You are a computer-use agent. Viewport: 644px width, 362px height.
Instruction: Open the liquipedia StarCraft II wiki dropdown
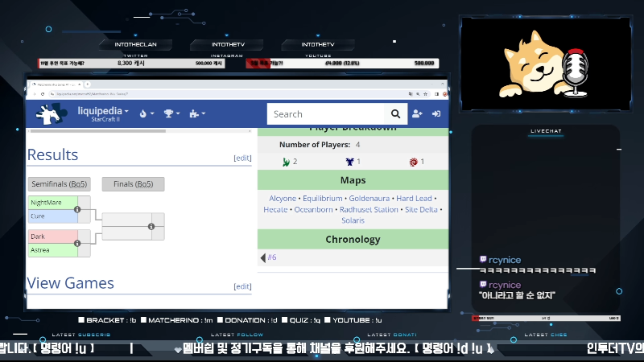(x=103, y=113)
